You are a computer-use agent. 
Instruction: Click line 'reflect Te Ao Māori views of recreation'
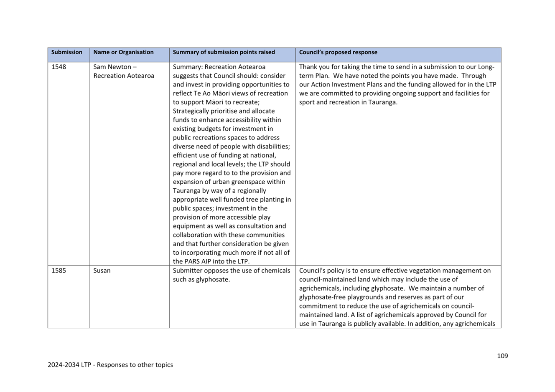pyautogui.click(x=230, y=94)
